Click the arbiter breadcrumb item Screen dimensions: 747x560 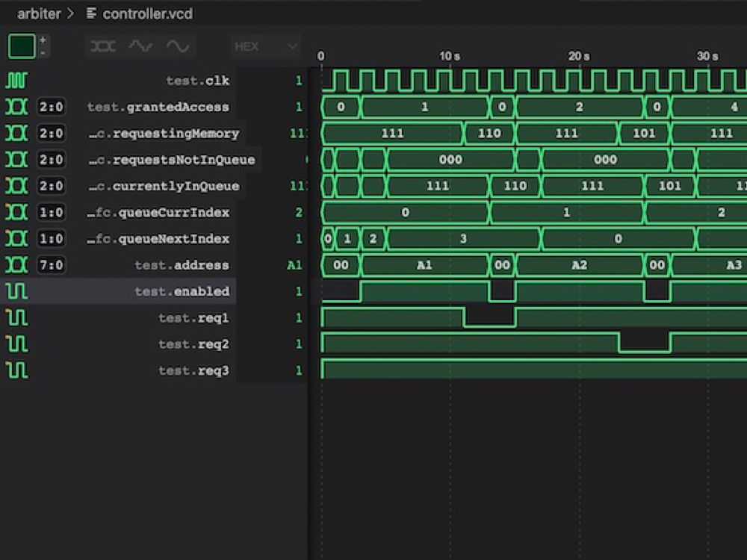click(37, 13)
